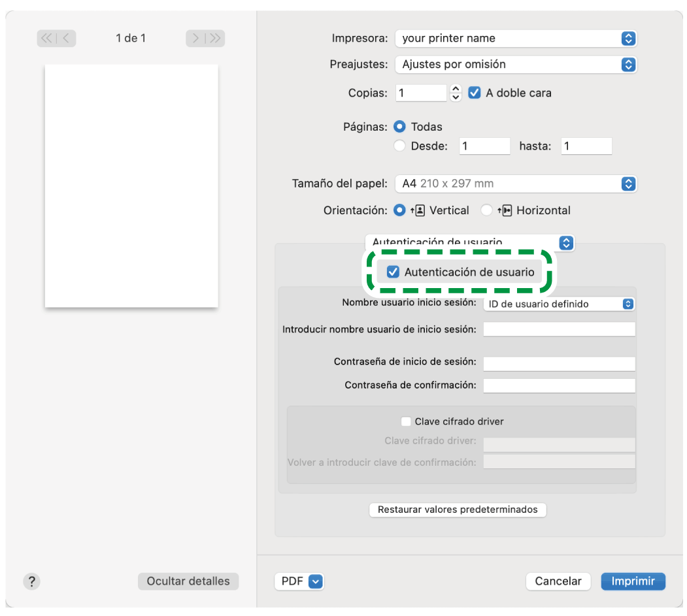Click the Vertical orientation page icon

419,210
